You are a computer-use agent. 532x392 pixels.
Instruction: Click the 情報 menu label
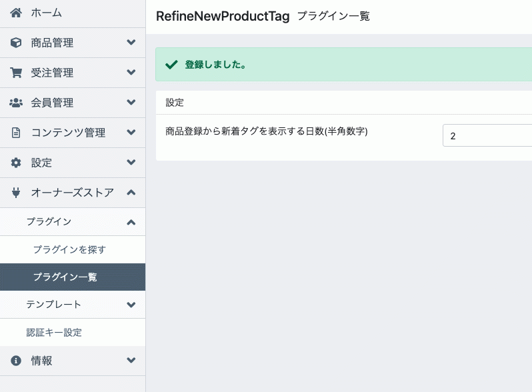coord(41,361)
